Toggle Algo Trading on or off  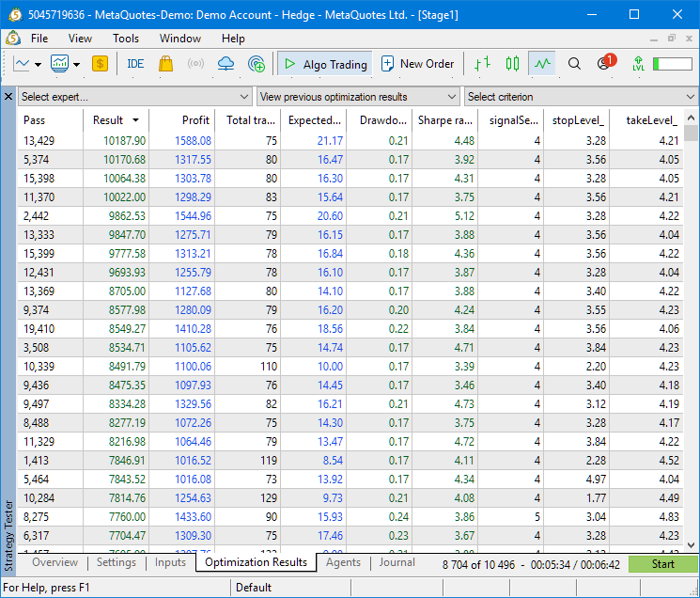pos(325,64)
